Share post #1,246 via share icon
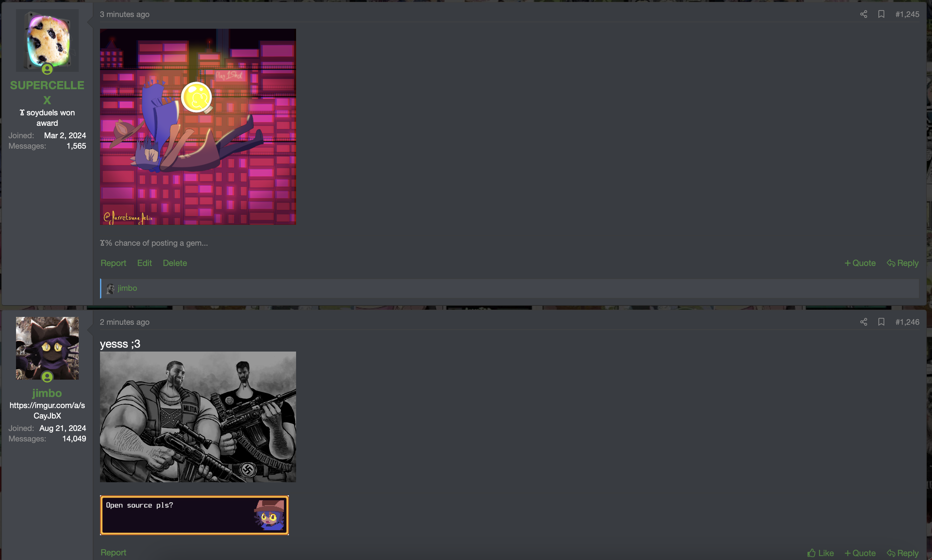Screen dimensions: 932x560 [x=863, y=322]
